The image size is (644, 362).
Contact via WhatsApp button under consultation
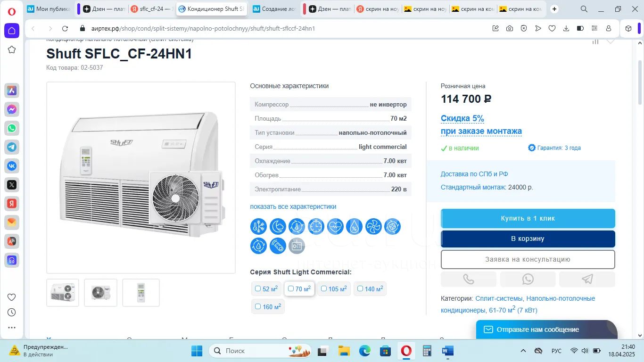tap(528, 279)
